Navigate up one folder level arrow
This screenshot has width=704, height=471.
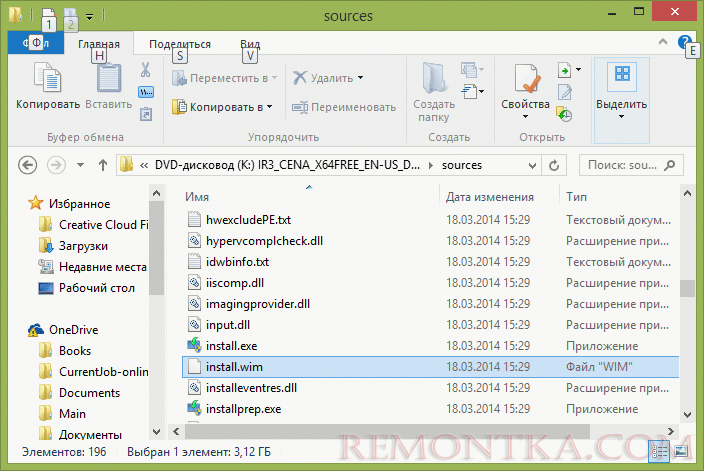tap(103, 165)
